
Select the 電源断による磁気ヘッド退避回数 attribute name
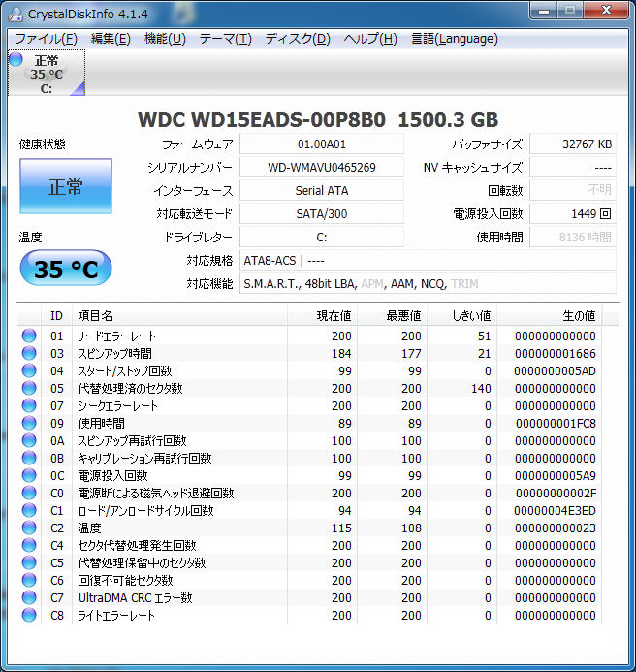pos(156,493)
